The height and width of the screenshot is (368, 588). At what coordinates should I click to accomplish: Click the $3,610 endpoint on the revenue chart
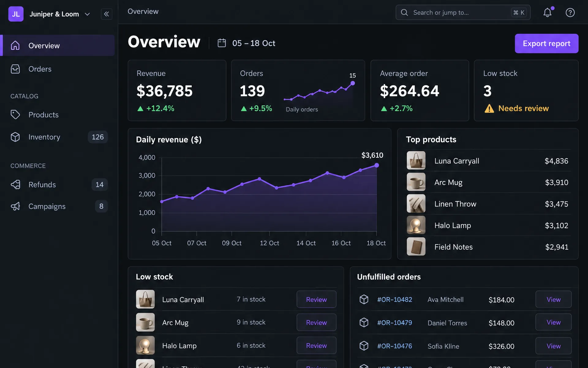pyautogui.click(x=377, y=165)
